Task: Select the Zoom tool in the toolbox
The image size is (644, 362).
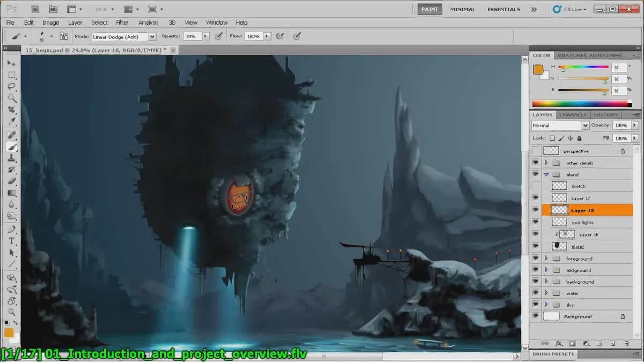Action: click(11, 312)
